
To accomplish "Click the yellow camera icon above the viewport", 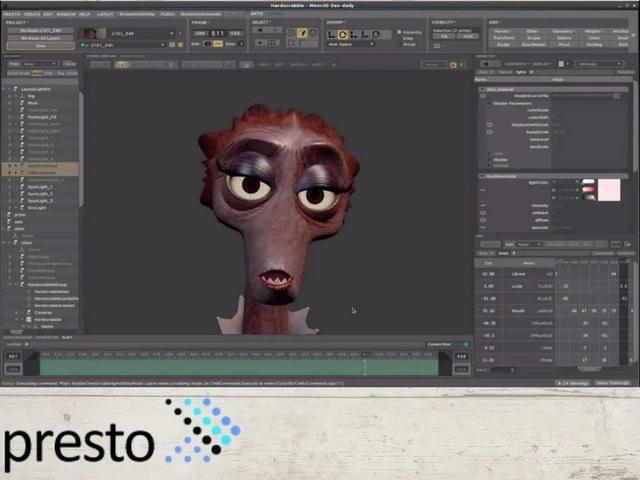I will tap(122, 64).
